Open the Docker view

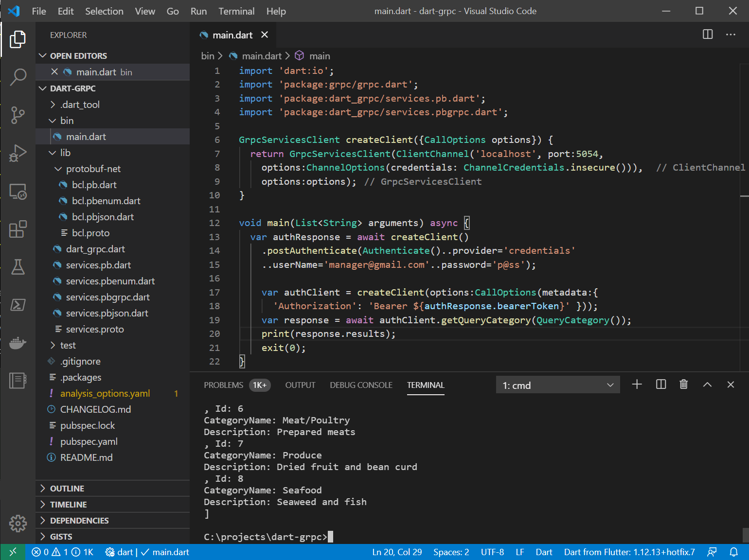coord(18,343)
